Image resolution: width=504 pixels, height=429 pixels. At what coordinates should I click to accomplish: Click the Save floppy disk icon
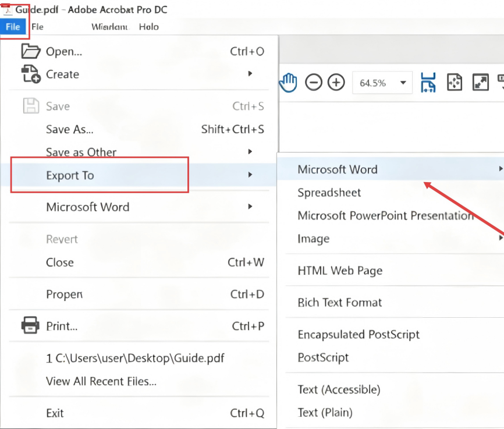pyautogui.click(x=31, y=106)
